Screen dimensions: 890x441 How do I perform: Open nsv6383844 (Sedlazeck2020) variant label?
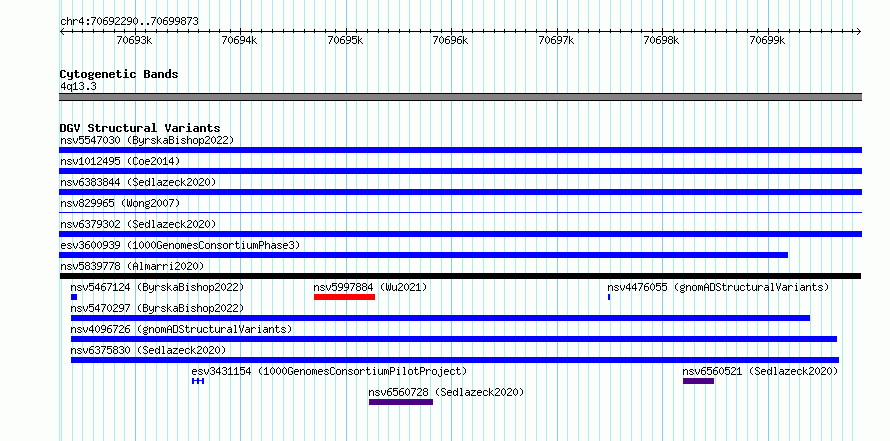(138, 182)
